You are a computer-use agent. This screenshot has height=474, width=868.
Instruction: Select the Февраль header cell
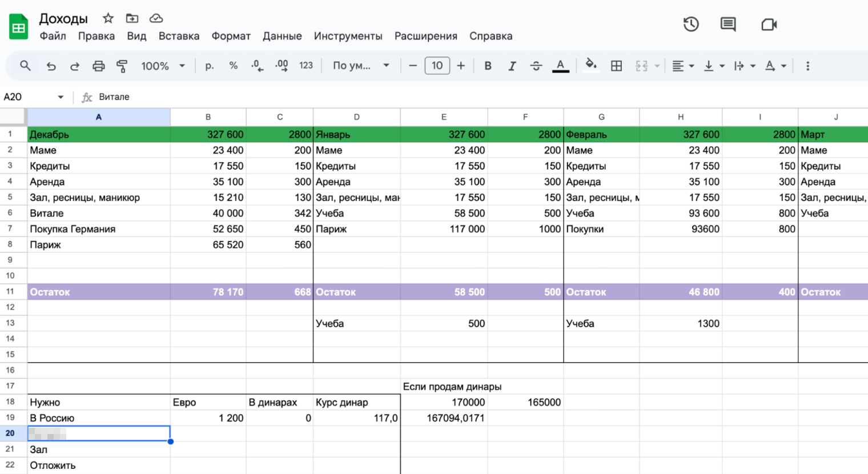click(601, 135)
